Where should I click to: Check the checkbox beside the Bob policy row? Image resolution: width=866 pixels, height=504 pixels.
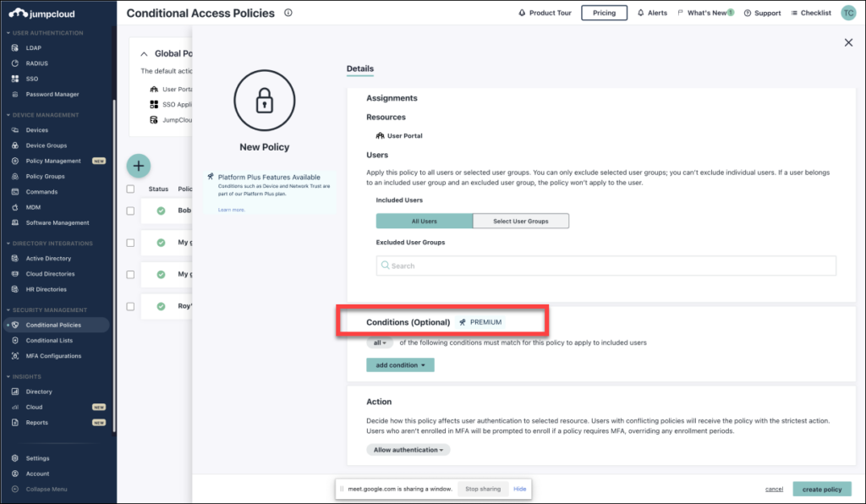tap(132, 211)
